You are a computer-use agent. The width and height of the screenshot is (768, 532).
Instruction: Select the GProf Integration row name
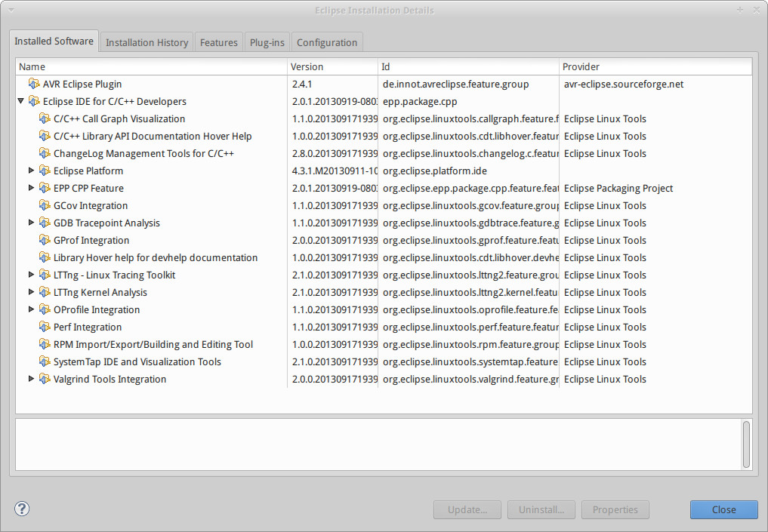click(x=91, y=240)
